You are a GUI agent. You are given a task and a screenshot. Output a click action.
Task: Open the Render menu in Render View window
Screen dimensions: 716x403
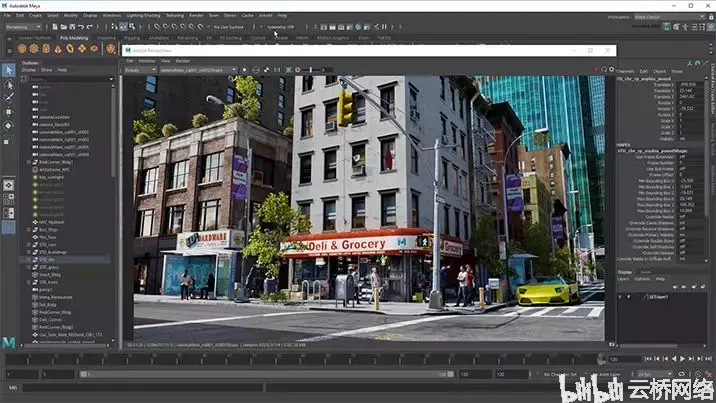(x=183, y=61)
